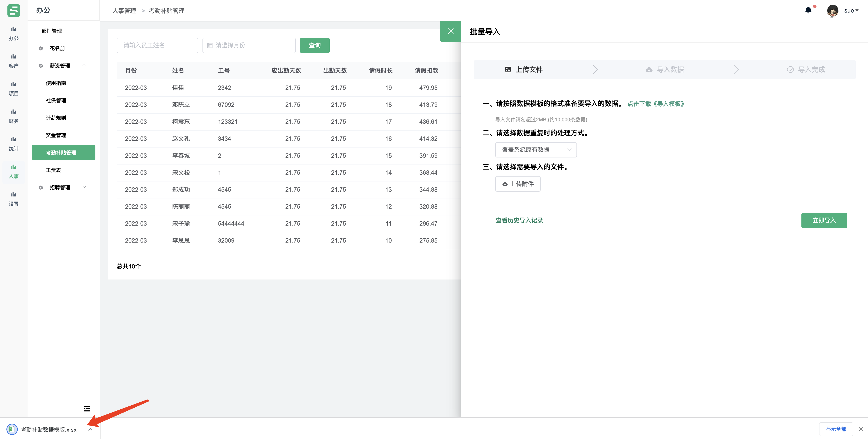Close the 批量导入 panel with green X

(451, 31)
